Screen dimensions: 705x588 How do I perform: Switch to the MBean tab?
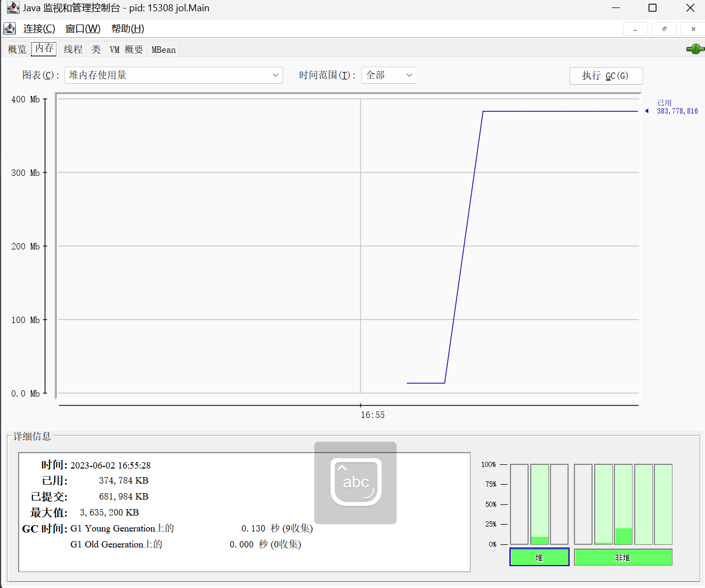click(x=164, y=50)
